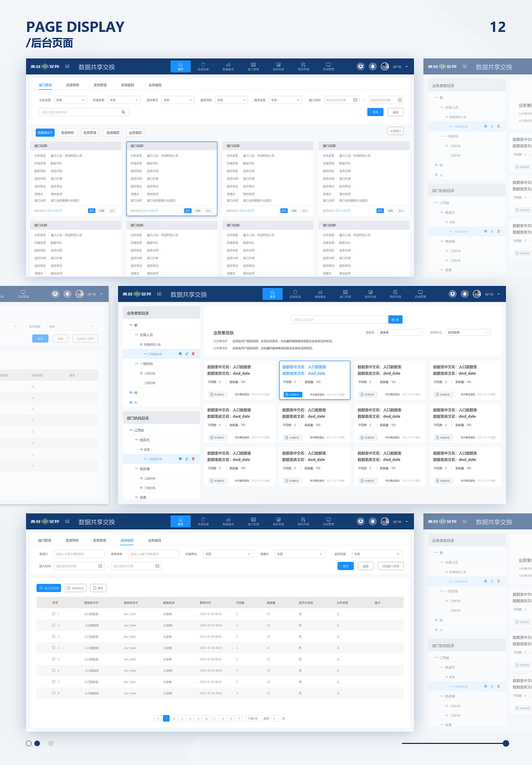Image resolution: width=532 pixels, height=765 pixels.
Task: Click 搜索 button in middle window
Action: click(395, 320)
